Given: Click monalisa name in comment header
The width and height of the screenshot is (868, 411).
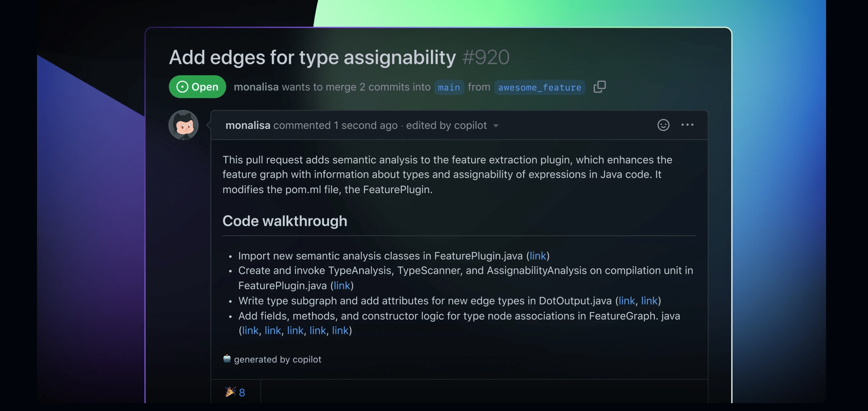Looking at the screenshot, I should pos(248,125).
